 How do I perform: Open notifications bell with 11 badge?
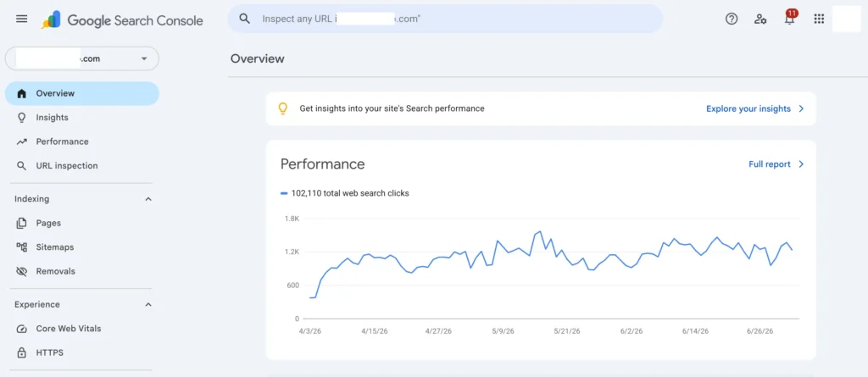pos(789,18)
